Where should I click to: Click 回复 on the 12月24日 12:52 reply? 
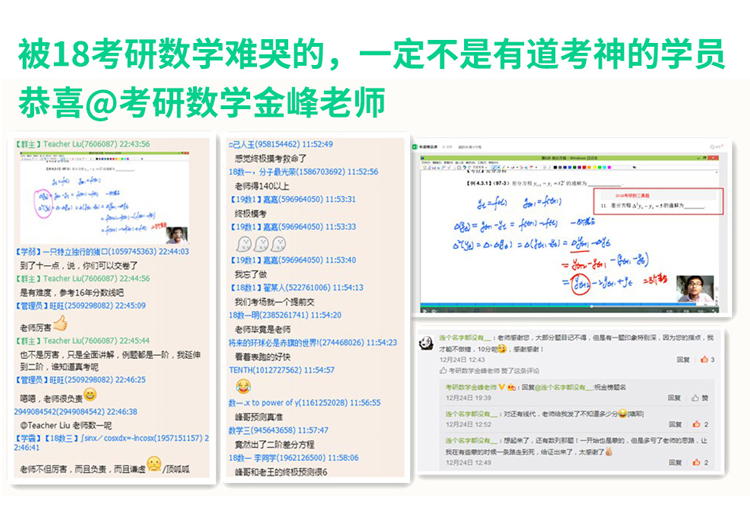(x=675, y=424)
